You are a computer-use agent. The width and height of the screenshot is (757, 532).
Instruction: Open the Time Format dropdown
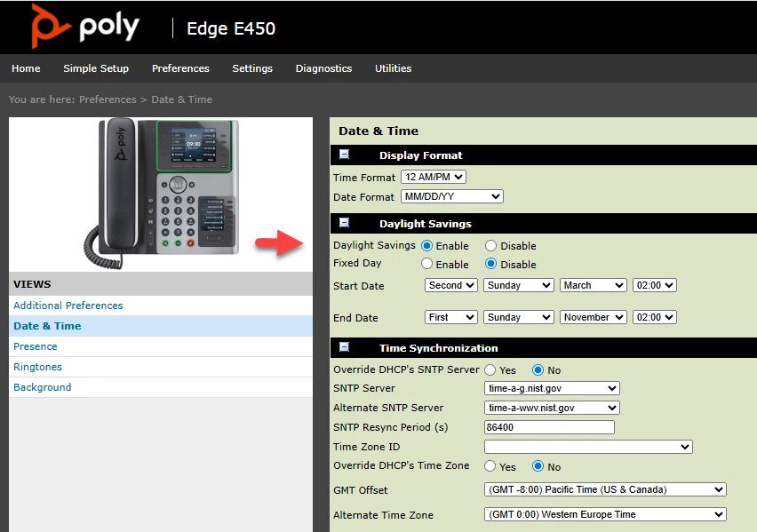coord(434,177)
